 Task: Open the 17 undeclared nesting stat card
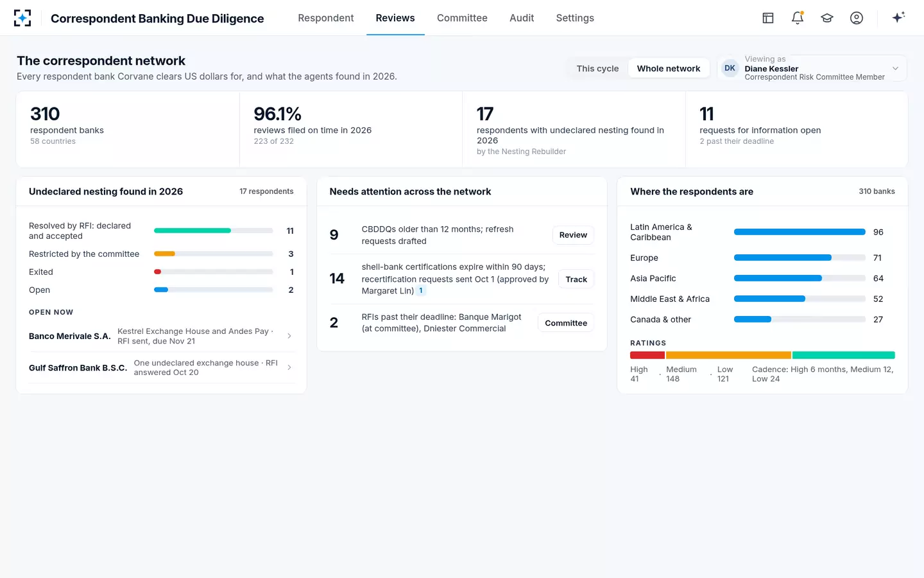point(574,129)
